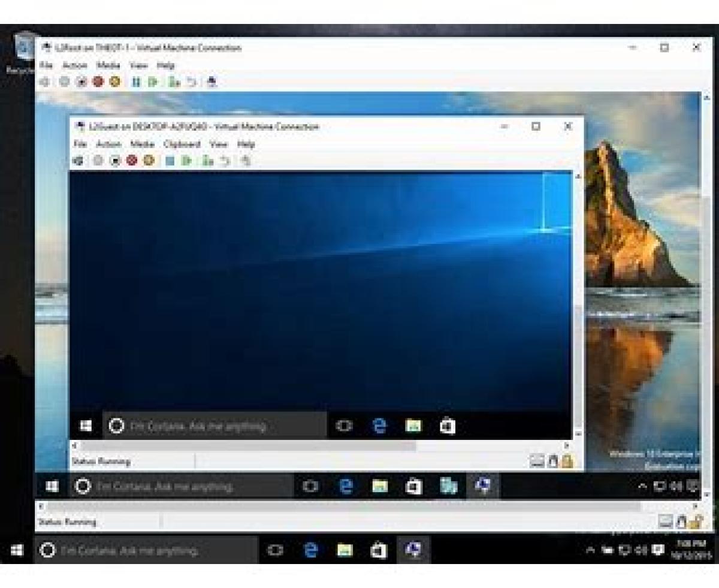This screenshot has height=588, width=719.
Task: Open Action Center on the host taskbar
Action: [658, 550]
